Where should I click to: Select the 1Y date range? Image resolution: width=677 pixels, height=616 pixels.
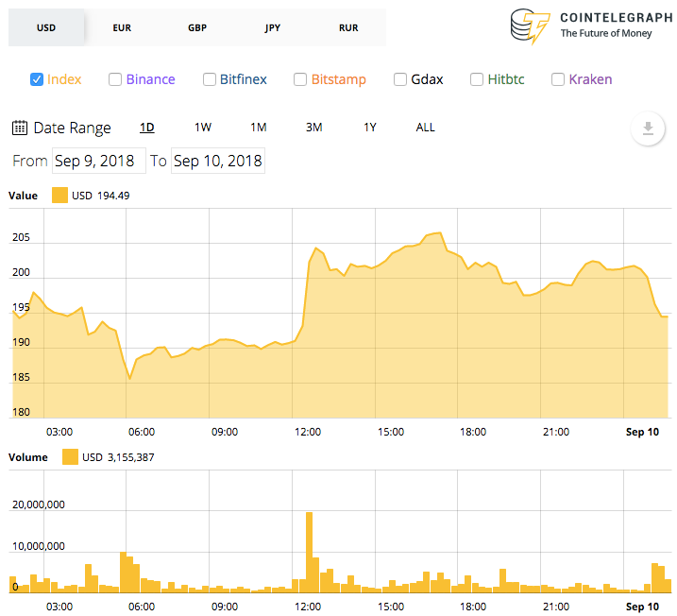(370, 128)
